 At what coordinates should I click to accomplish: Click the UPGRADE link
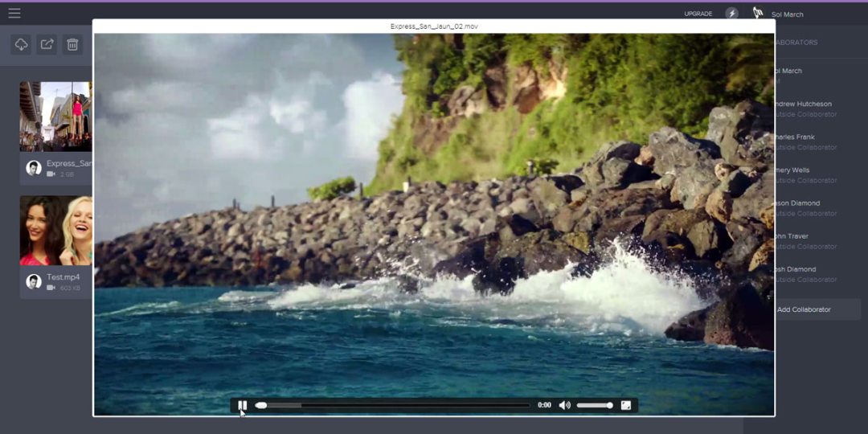click(x=698, y=14)
